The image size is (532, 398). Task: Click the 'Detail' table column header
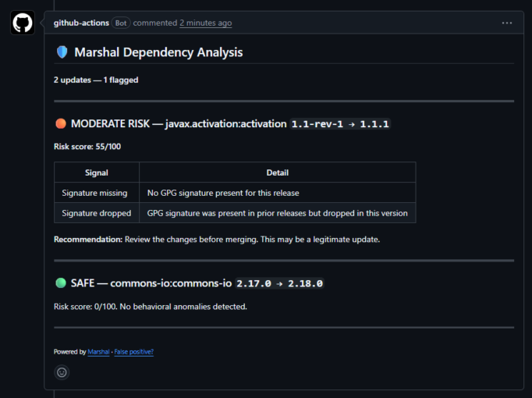coord(278,172)
